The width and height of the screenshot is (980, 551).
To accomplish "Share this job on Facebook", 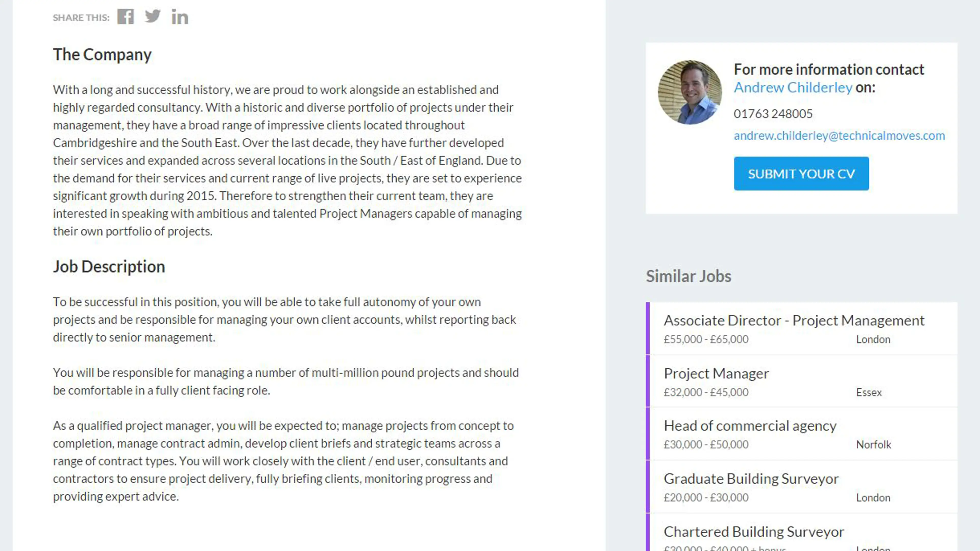I will click(x=126, y=17).
